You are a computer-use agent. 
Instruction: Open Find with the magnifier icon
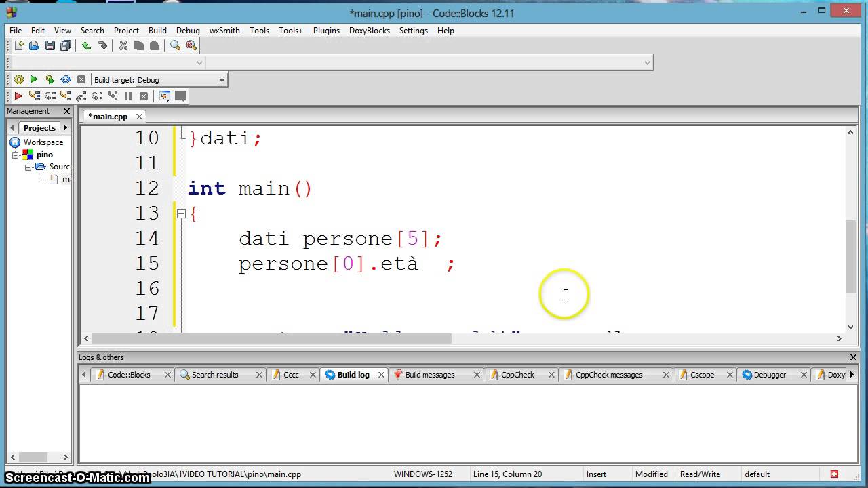tap(175, 45)
